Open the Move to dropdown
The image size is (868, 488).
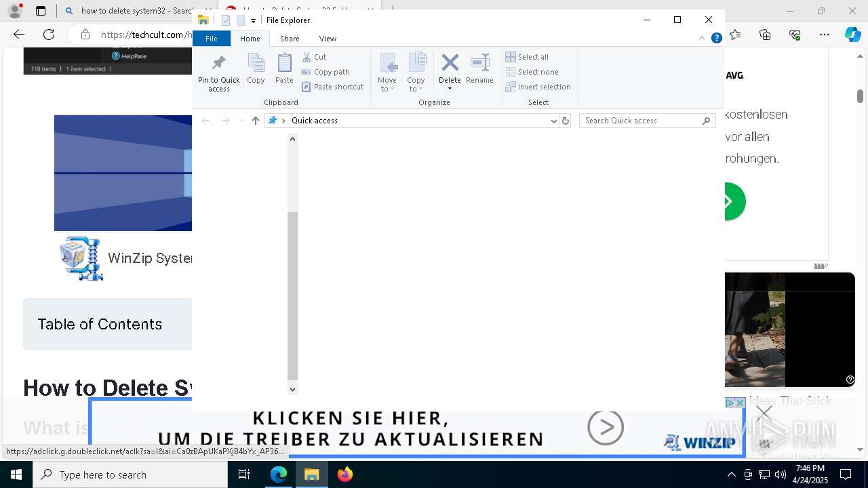[x=387, y=73]
